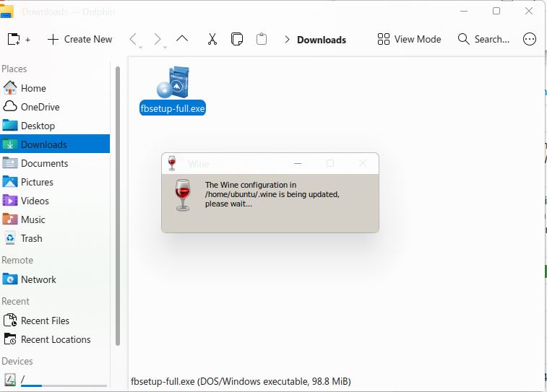The height and width of the screenshot is (392, 547).
Task: Minimize the Wine dialog
Action: point(298,163)
